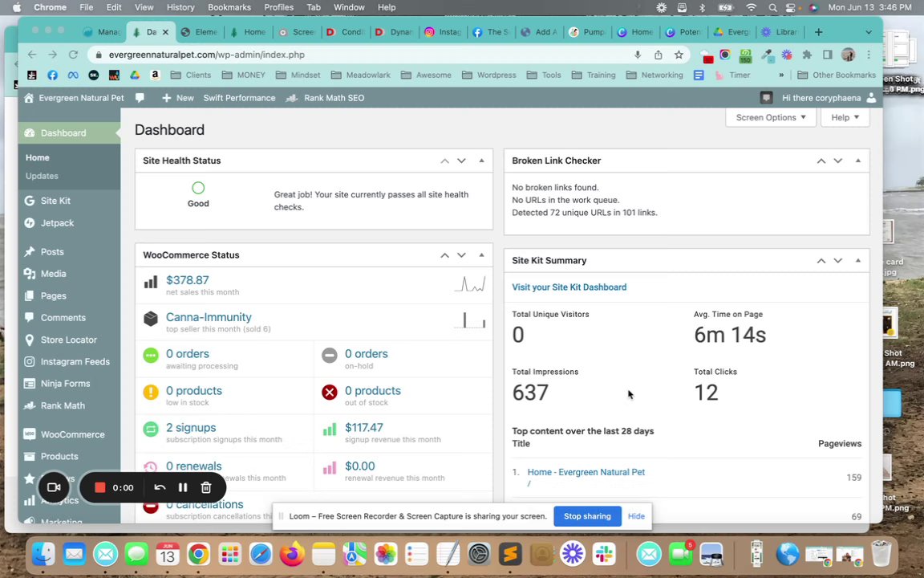Image resolution: width=924 pixels, height=578 pixels.
Task: Collapse the Site Kit Summary panel
Action: coord(858,260)
